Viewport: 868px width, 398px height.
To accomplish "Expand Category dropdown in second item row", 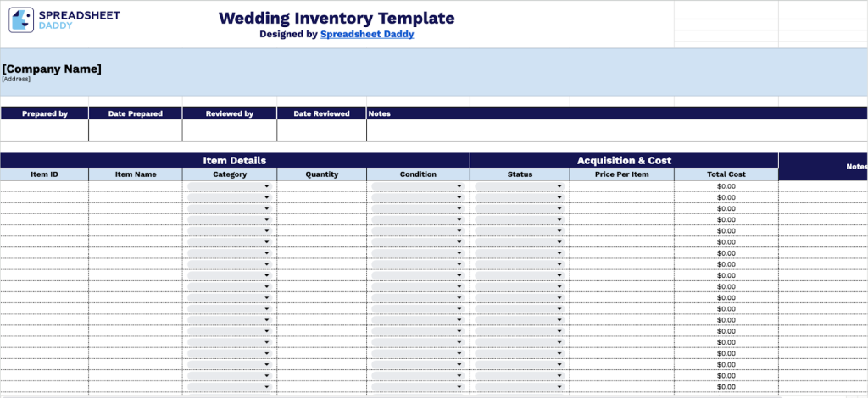I will (x=266, y=197).
